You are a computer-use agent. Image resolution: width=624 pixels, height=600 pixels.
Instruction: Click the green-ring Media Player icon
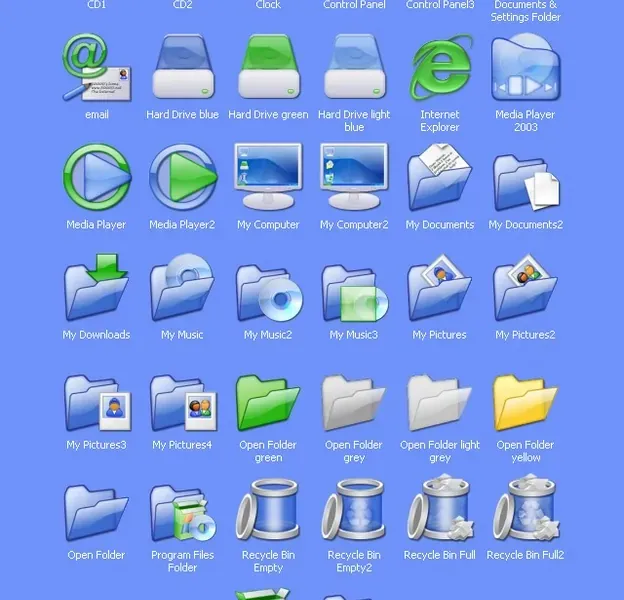coord(97,177)
